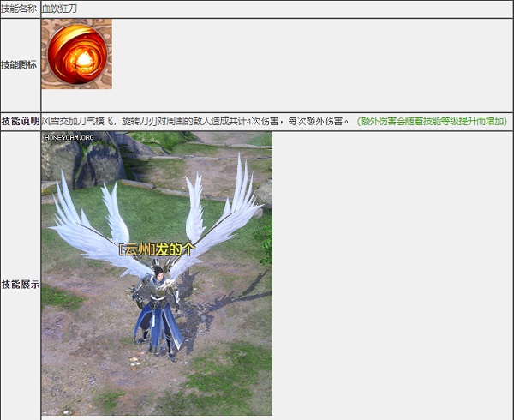Click the 技能图标 row label
The height and width of the screenshot is (420, 514).
coord(19,65)
